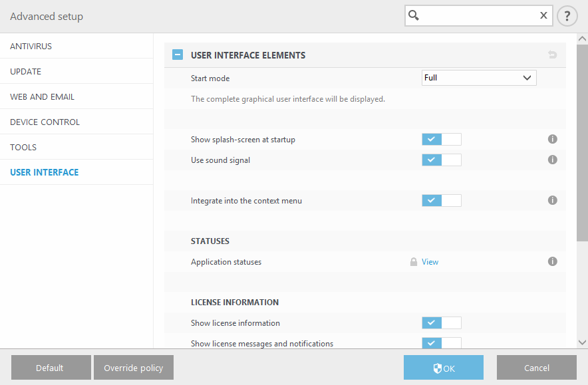The image size is (588, 385).
Task: Turn off Use sound signal toggle
Action: [x=441, y=160]
